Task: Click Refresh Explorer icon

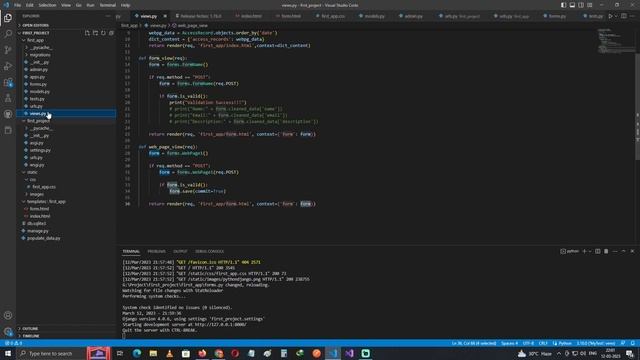Action: [x=103, y=33]
